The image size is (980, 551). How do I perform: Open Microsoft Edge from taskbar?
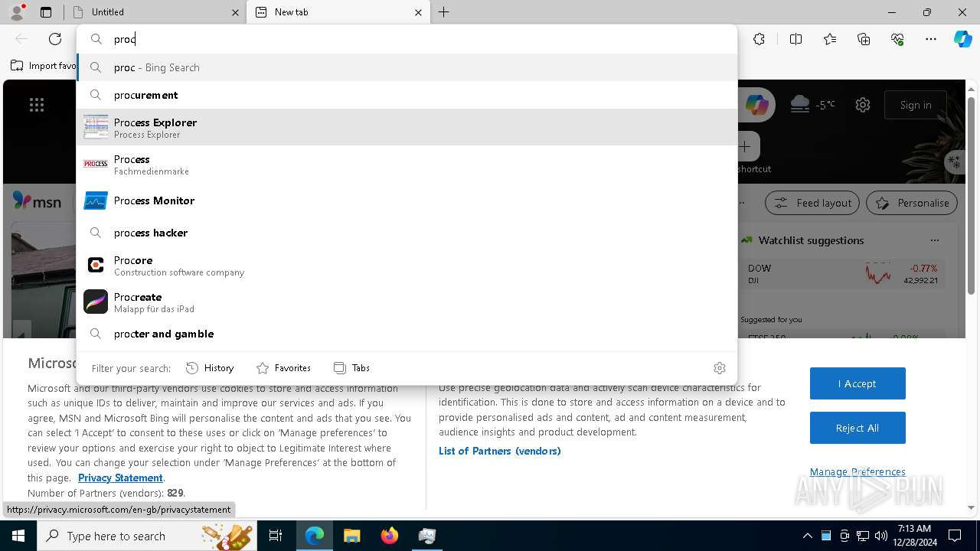(x=315, y=536)
